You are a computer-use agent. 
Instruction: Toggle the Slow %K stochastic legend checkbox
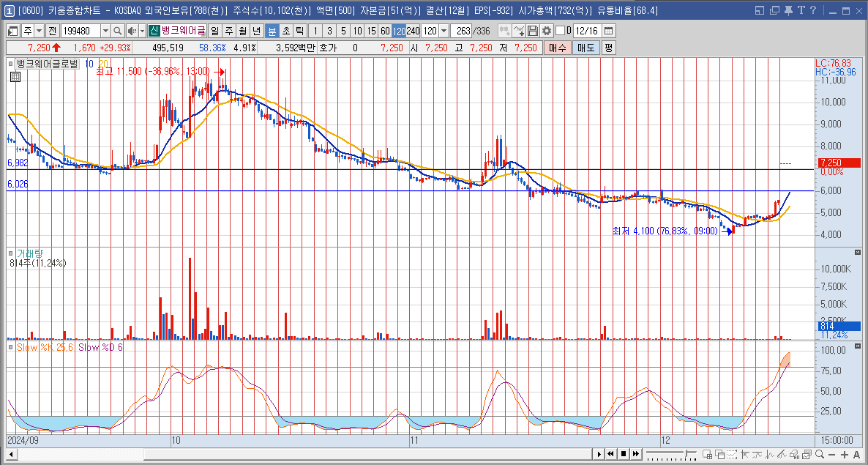click(x=12, y=346)
